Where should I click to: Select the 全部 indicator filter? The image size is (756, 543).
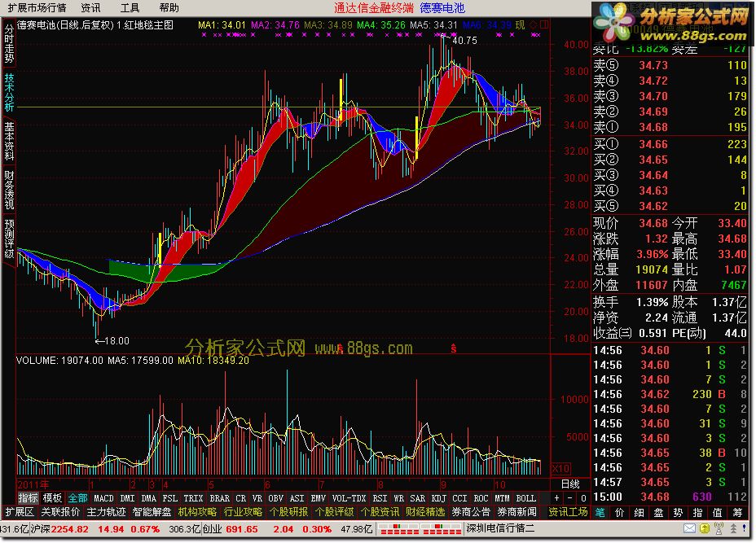(77, 497)
